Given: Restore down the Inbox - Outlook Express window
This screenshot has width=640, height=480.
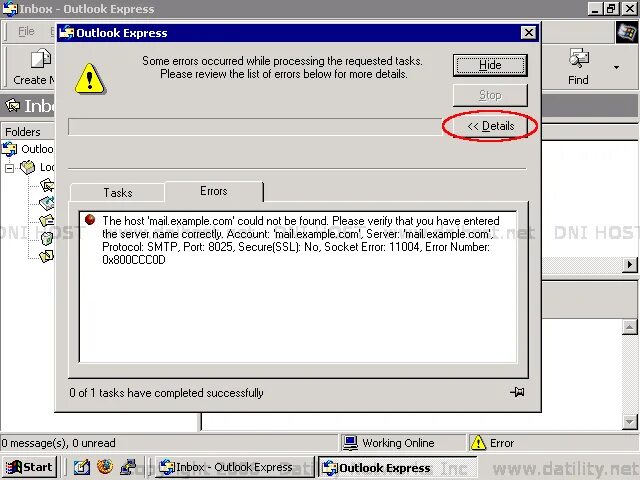Looking at the screenshot, I should [611, 9].
